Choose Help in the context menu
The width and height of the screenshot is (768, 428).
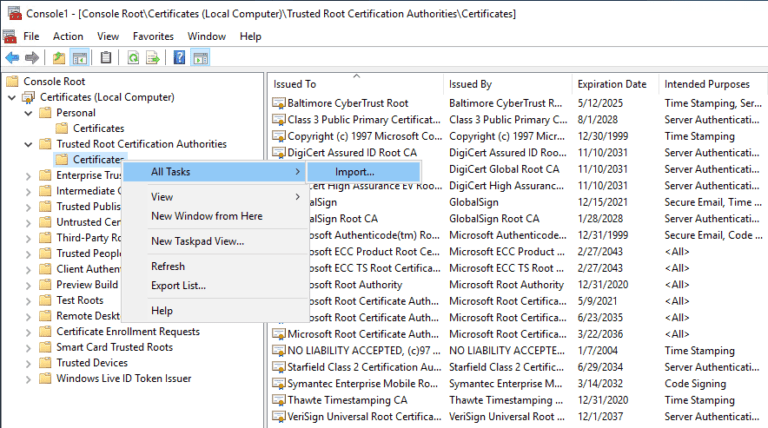point(215,310)
